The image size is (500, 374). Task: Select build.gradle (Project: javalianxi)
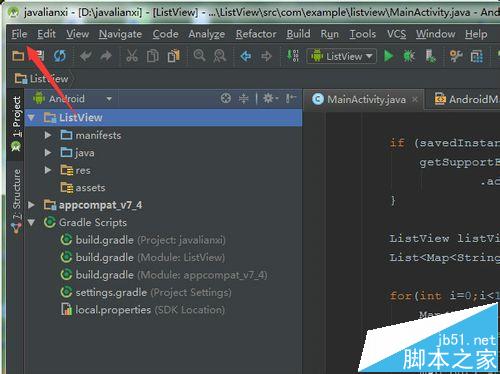tap(143, 240)
